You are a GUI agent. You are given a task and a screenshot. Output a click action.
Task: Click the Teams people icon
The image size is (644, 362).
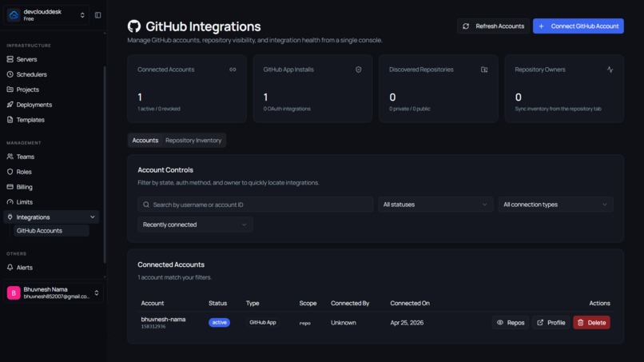10,157
